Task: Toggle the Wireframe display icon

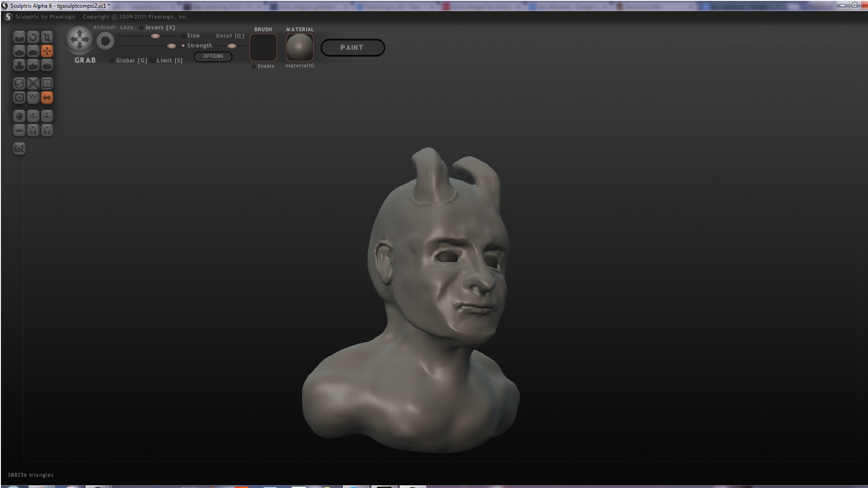Action: (33, 98)
